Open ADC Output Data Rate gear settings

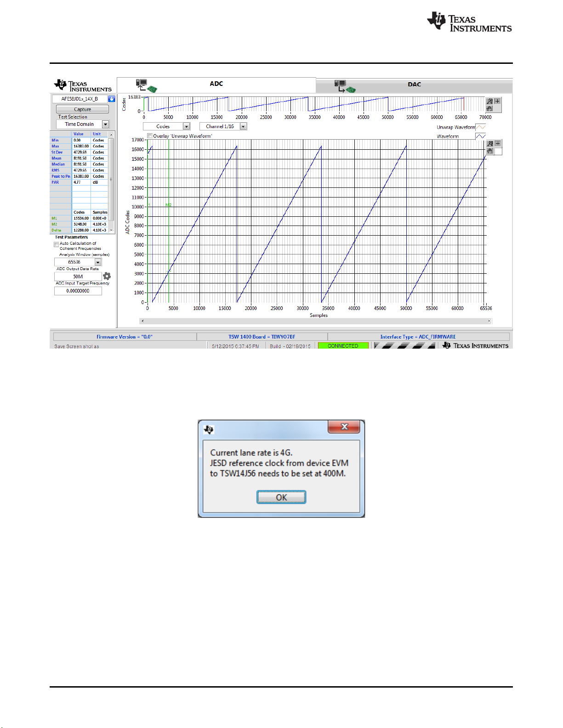[x=107, y=276]
